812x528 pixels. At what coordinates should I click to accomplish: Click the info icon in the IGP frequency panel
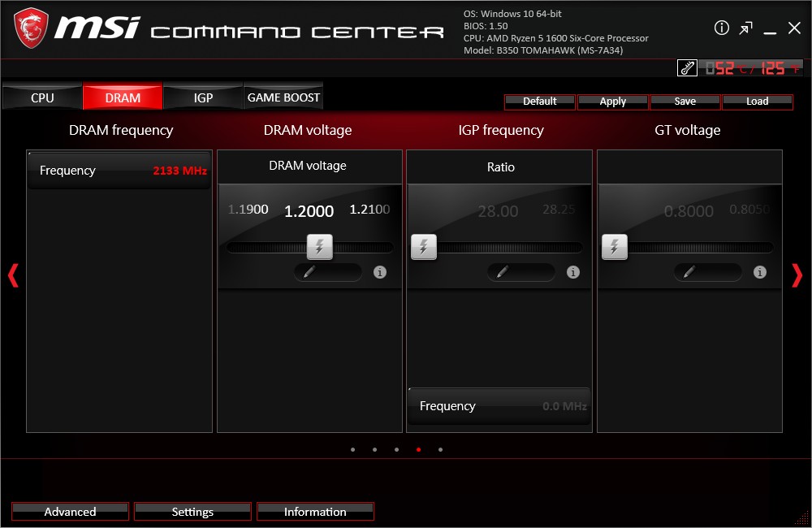[573, 272]
